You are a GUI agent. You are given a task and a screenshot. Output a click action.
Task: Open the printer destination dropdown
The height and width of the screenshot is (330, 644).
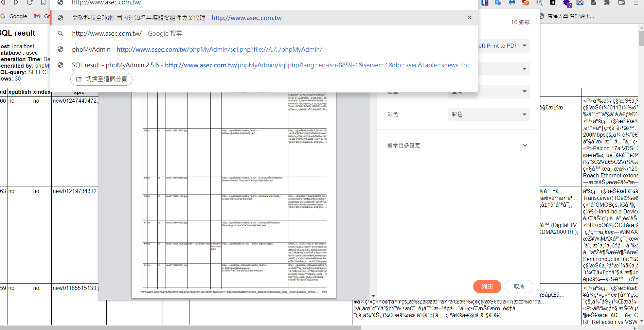point(504,46)
